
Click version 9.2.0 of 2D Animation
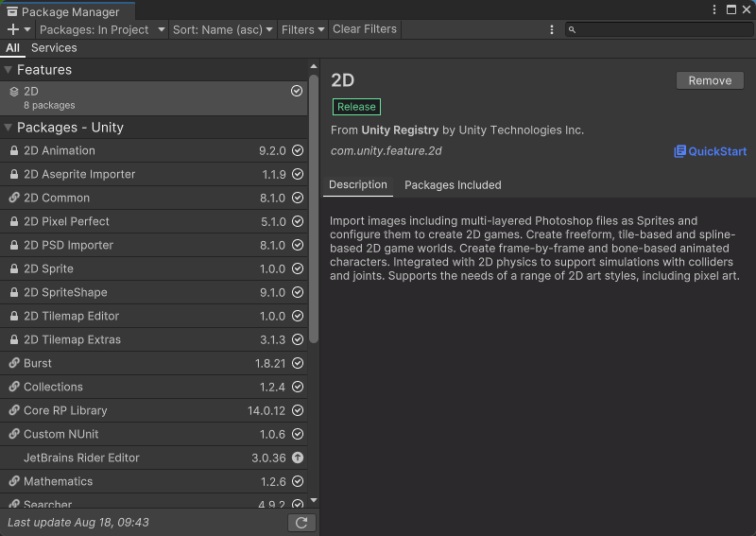coord(272,151)
